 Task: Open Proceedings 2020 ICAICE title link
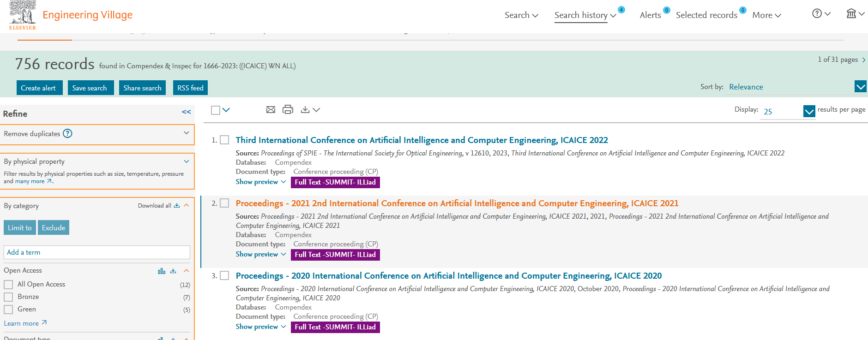449,275
